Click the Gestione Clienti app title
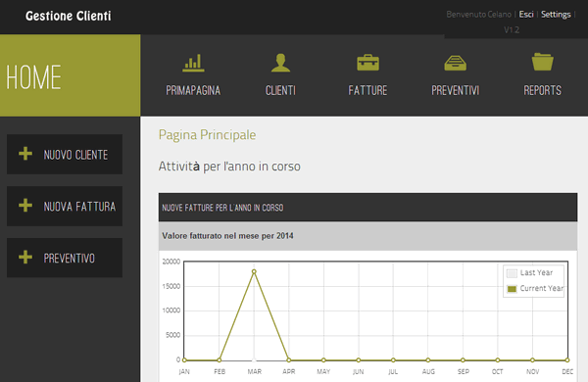 click(69, 16)
